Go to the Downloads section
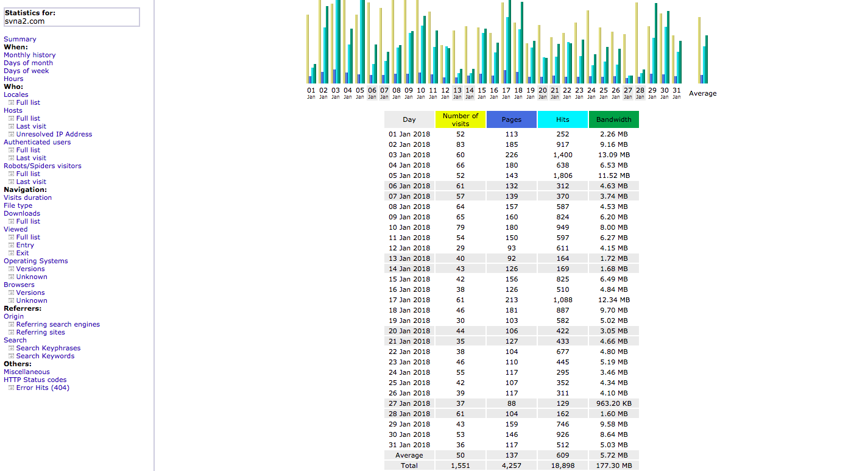 22,213
